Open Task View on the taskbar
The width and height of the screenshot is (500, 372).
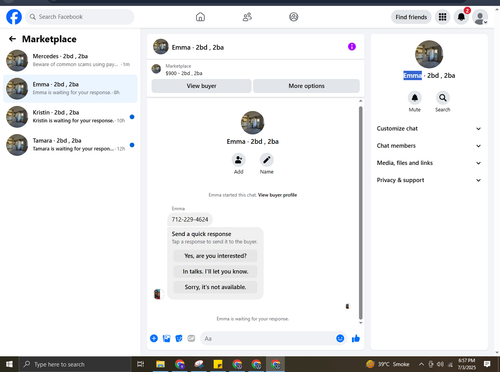tap(141, 364)
